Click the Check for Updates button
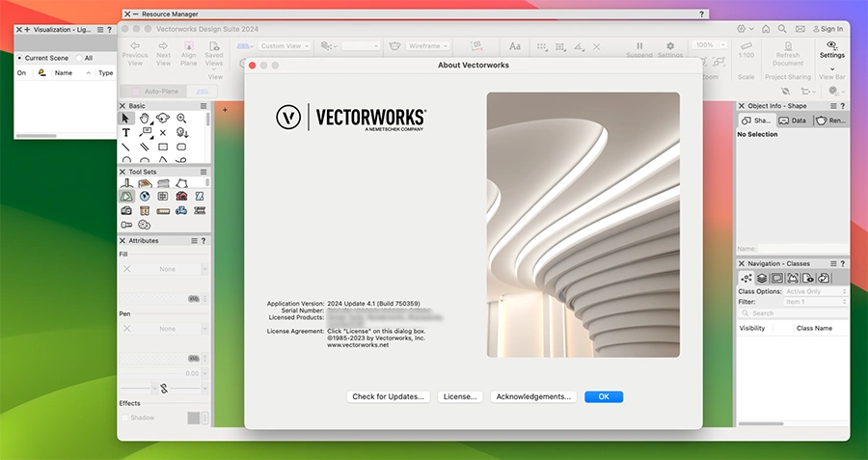 [388, 396]
